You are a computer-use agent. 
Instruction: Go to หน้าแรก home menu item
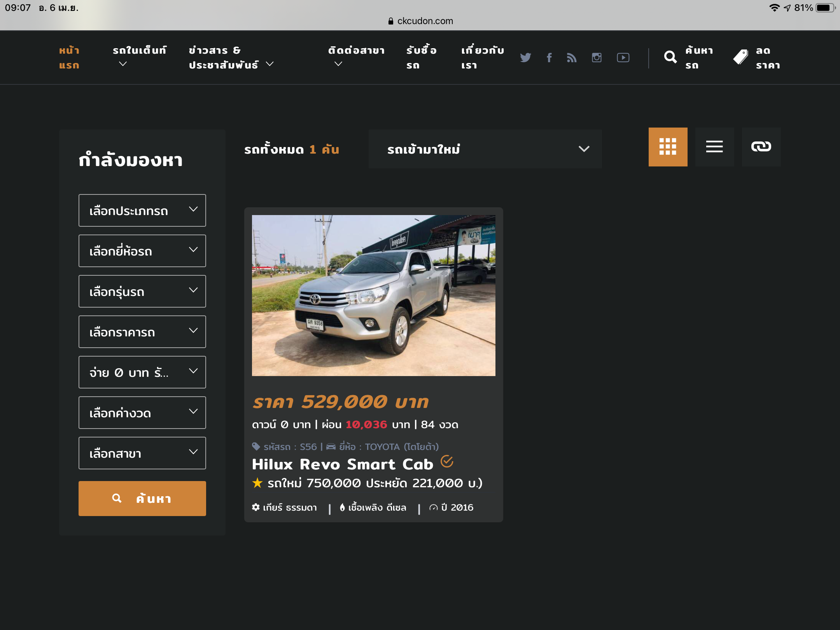[x=69, y=58]
